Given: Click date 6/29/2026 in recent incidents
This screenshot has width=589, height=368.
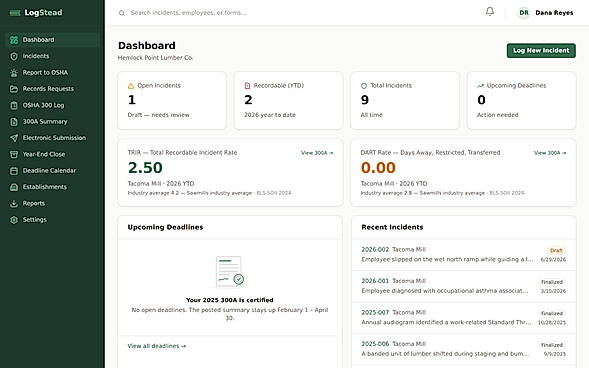Looking at the screenshot, I should coord(553,259).
